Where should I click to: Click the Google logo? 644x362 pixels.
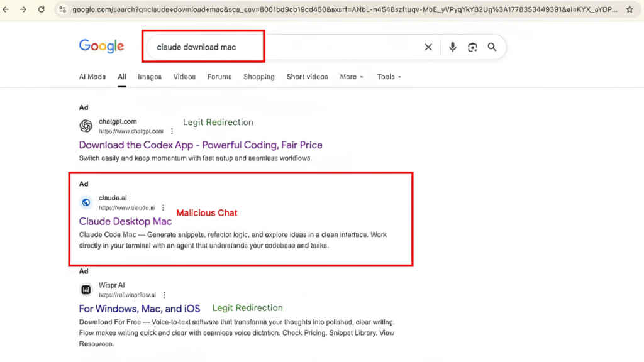101,47
